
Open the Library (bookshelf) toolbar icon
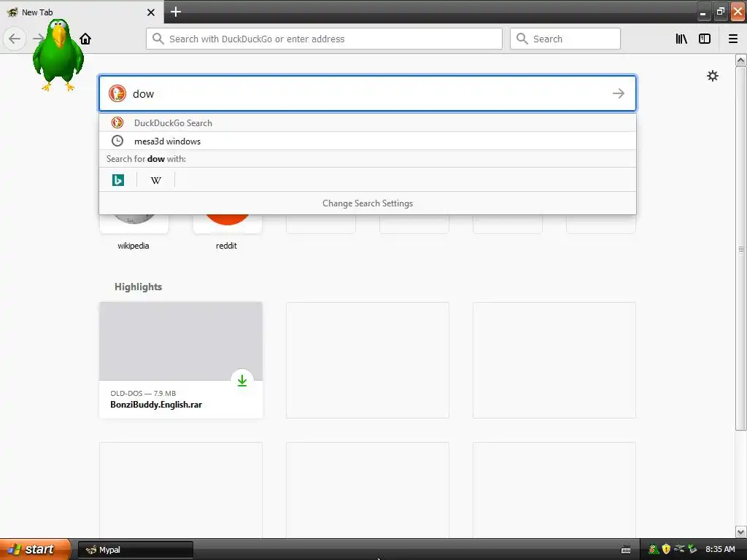coord(681,39)
